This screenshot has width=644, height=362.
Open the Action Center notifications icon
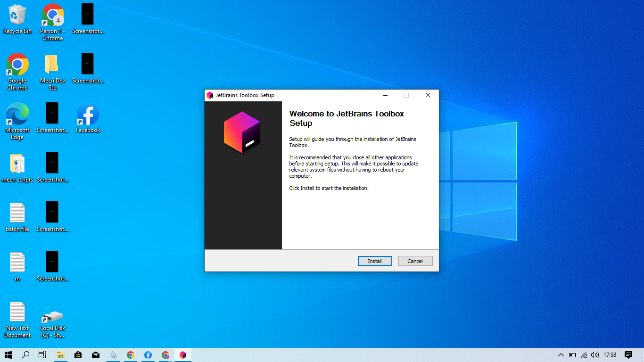click(x=628, y=355)
